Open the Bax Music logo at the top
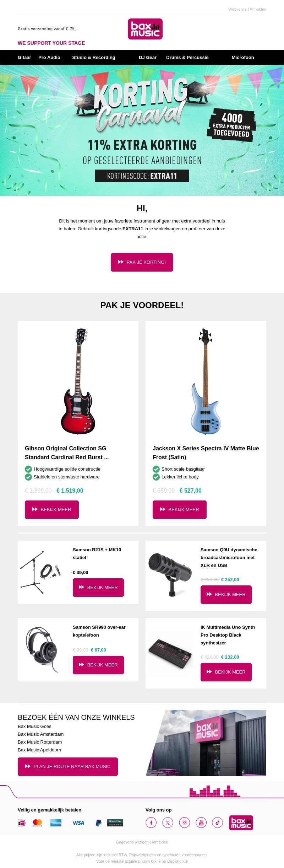This screenshot has width=284, height=868. pos(145,29)
